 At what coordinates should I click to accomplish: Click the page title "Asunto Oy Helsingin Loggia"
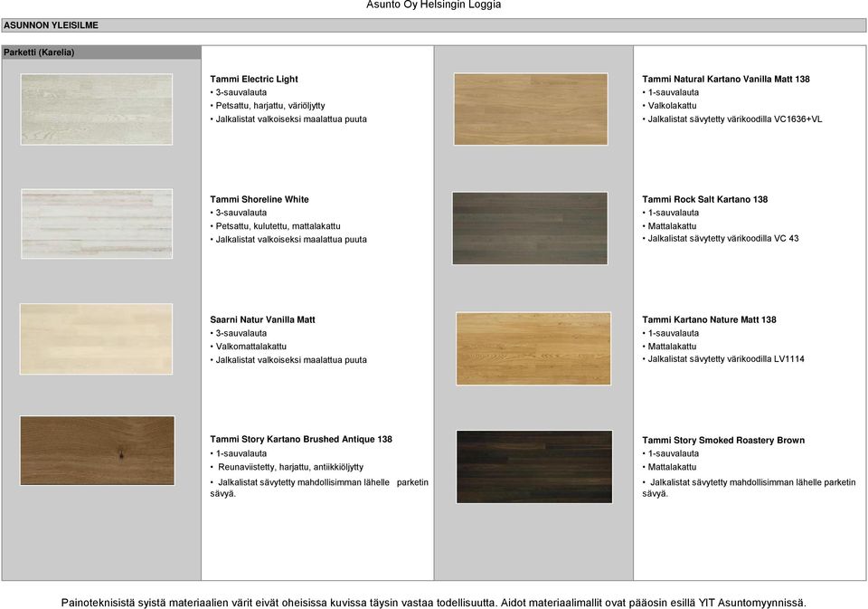(x=433, y=5)
